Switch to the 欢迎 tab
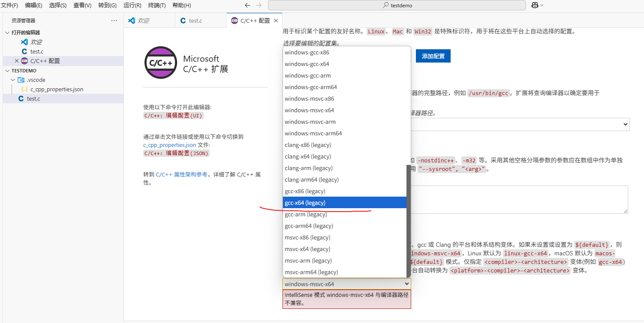Viewport: 644px width, 323px height. (149, 21)
